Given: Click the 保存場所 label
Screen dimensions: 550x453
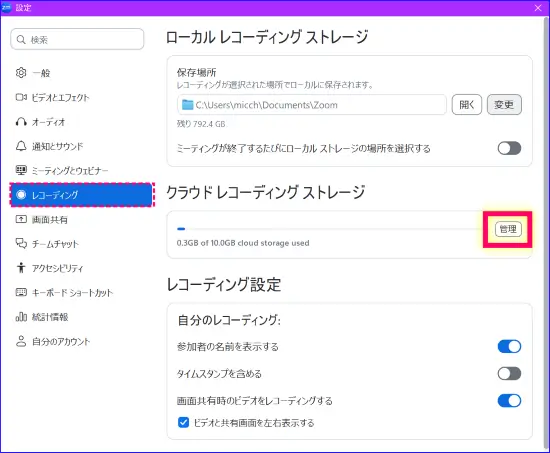Looking at the screenshot, I should 196,73.
